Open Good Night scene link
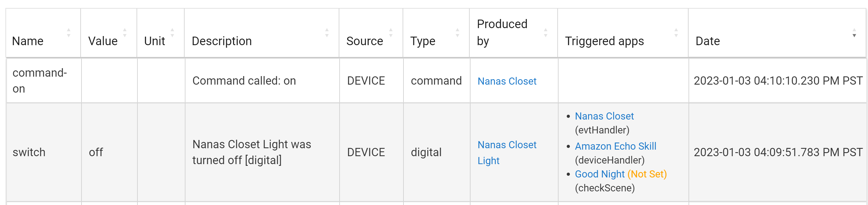Viewport: 868px width, 205px height. pyautogui.click(x=599, y=174)
